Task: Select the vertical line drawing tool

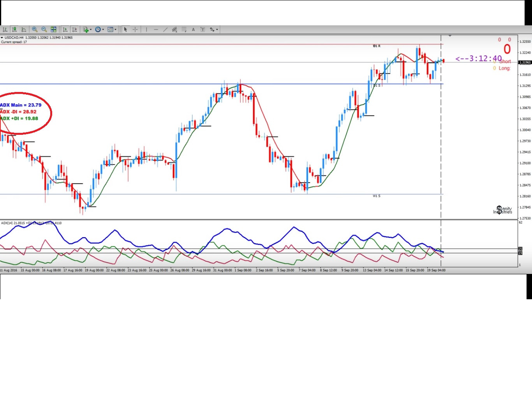Action: point(146,30)
